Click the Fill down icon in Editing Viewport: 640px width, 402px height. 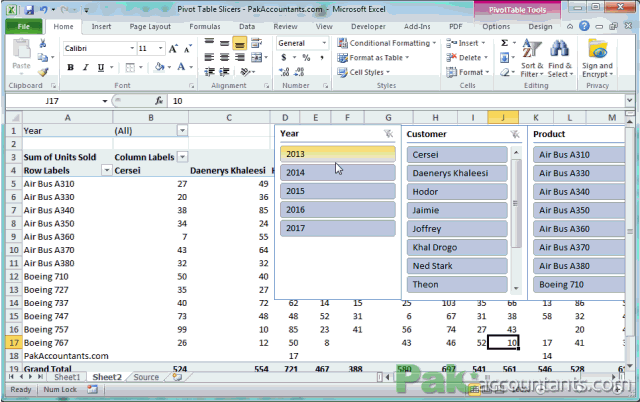pos(504,58)
